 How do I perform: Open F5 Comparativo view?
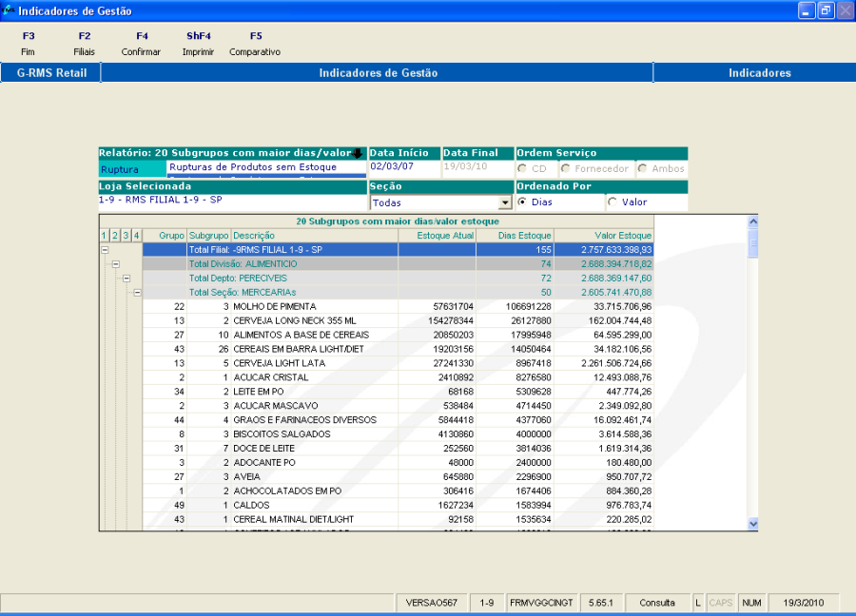[255, 44]
